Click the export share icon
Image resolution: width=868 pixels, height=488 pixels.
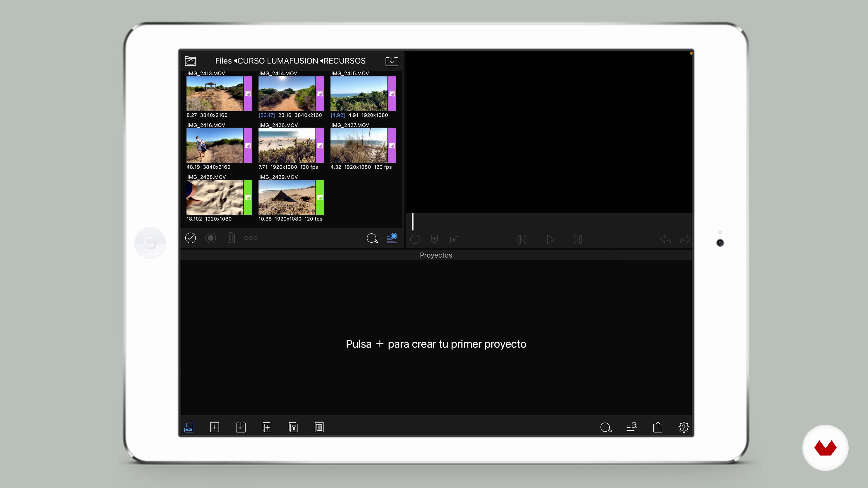click(657, 427)
